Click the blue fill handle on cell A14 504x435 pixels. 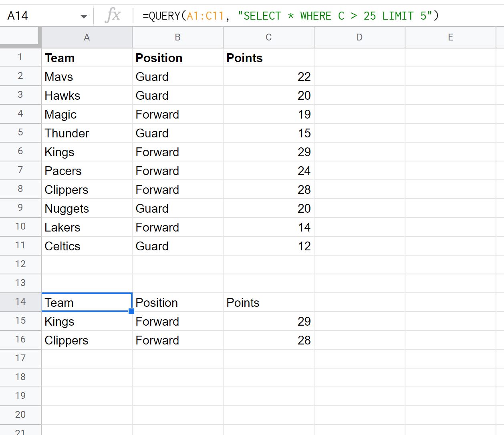pos(131,311)
